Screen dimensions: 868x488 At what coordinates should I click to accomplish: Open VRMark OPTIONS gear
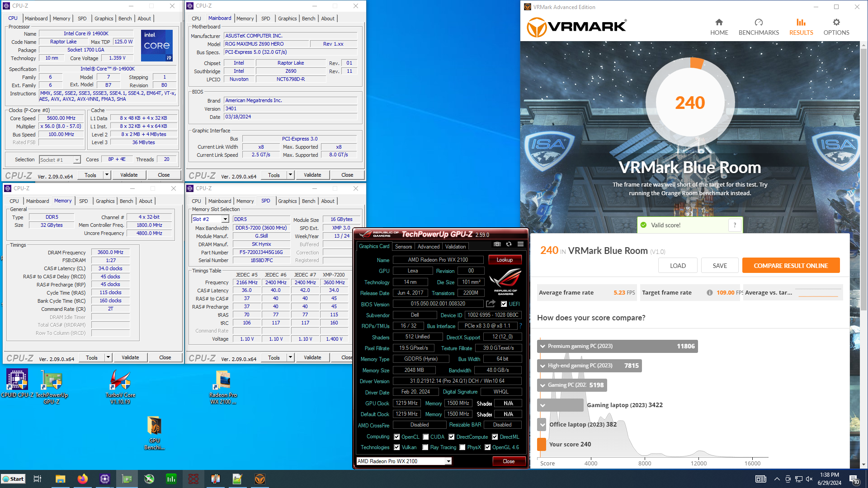[836, 27]
